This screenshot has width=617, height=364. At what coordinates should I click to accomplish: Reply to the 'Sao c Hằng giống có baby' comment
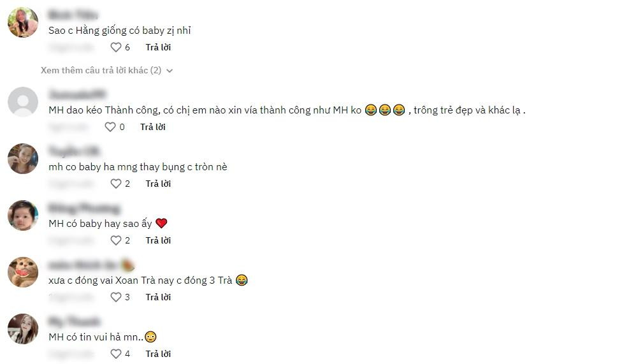pos(158,47)
